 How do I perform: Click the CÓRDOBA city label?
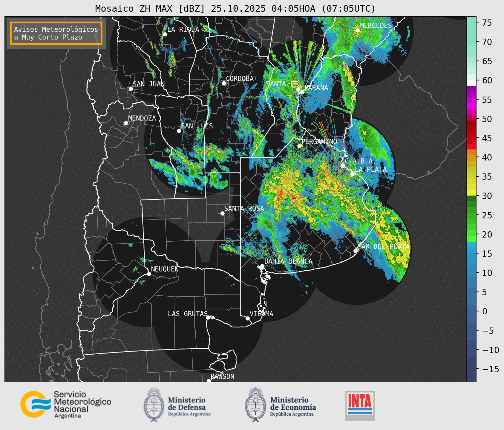click(240, 79)
